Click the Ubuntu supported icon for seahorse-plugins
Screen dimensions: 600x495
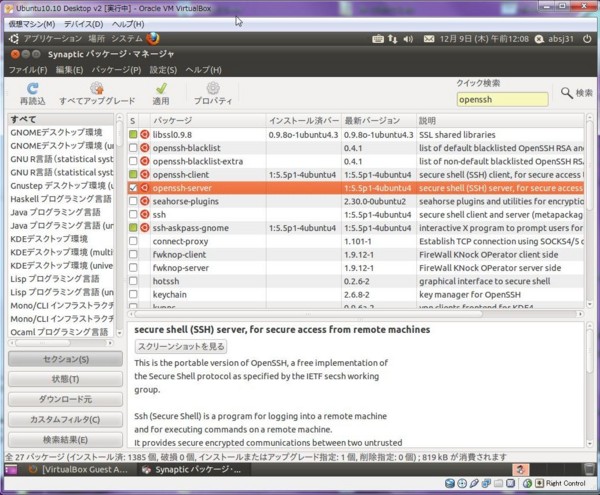pyautogui.click(x=145, y=201)
